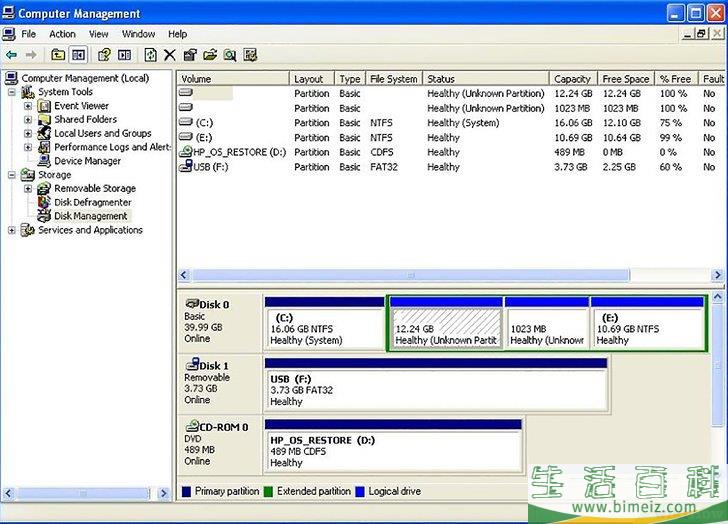Screen dimensions: 728x524
Task: Sort by the % Free column header
Action: (676, 79)
